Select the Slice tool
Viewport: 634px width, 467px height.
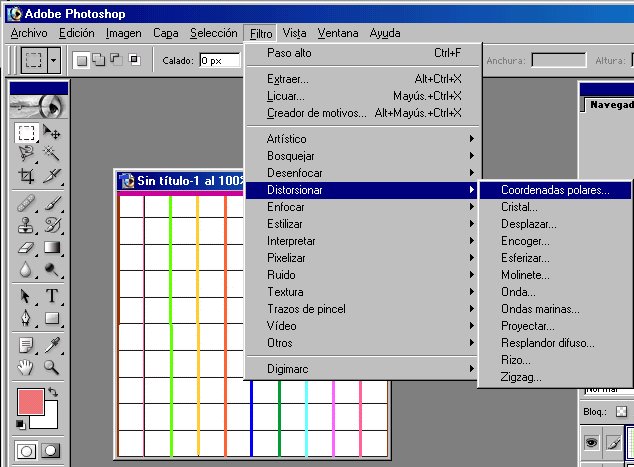click(x=52, y=175)
